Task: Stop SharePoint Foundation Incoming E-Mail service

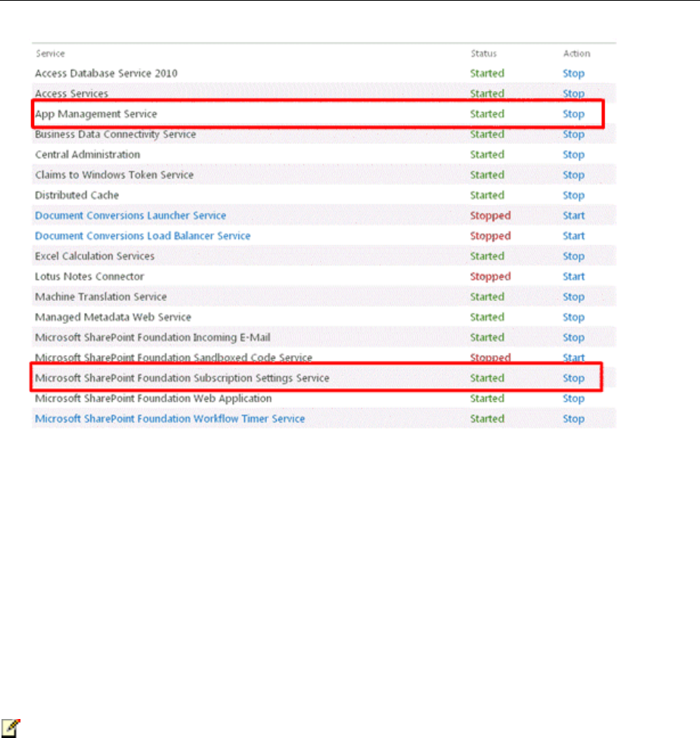Action: coord(573,338)
